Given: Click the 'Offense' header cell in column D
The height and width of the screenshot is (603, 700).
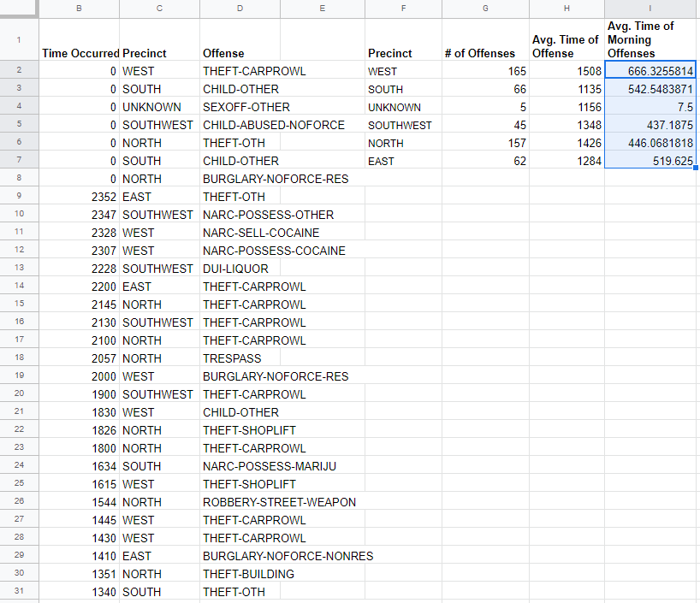Looking at the screenshot, I should click(240, 39).
